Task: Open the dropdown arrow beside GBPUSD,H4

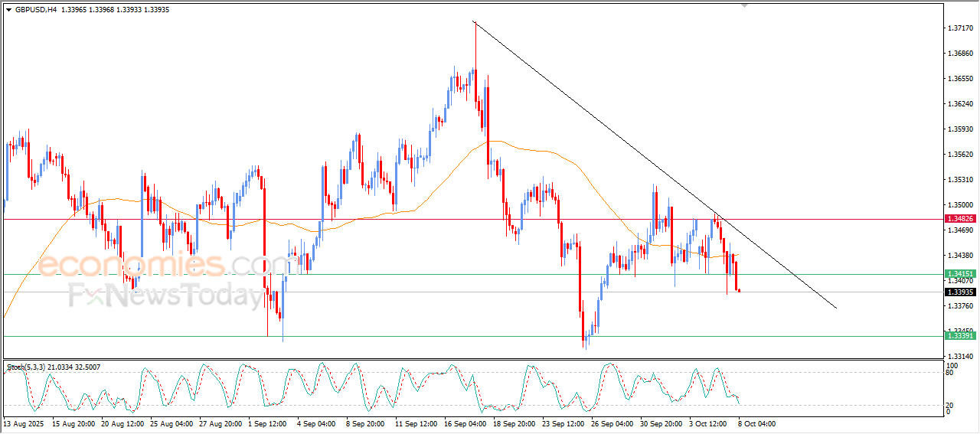Action: click(x=8, y=10)
